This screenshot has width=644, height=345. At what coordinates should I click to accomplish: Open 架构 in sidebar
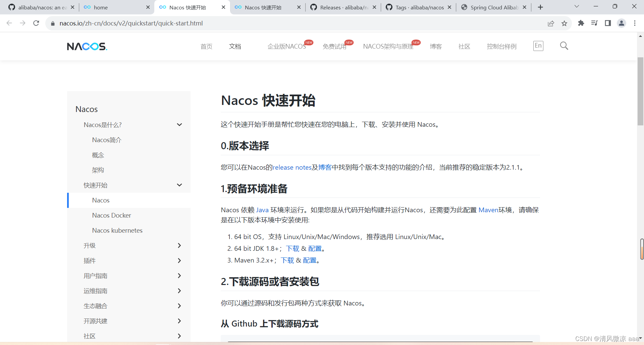coord(98,170)
